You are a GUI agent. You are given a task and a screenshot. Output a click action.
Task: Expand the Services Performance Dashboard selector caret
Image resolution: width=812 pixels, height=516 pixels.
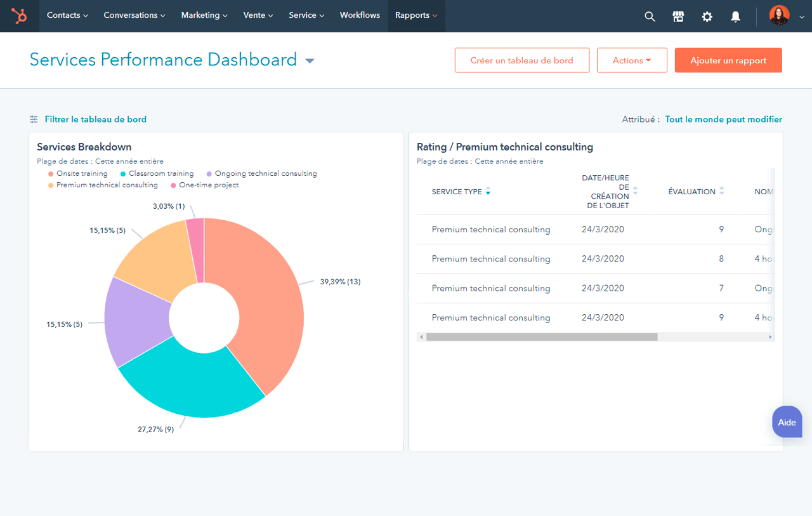pyautogui.click(x=310, y=61)
